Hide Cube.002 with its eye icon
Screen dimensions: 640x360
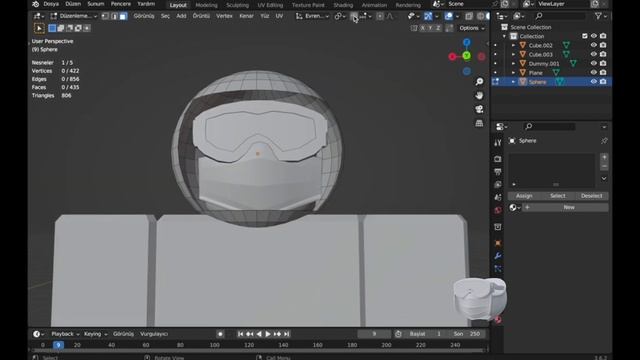pos(594,45)
